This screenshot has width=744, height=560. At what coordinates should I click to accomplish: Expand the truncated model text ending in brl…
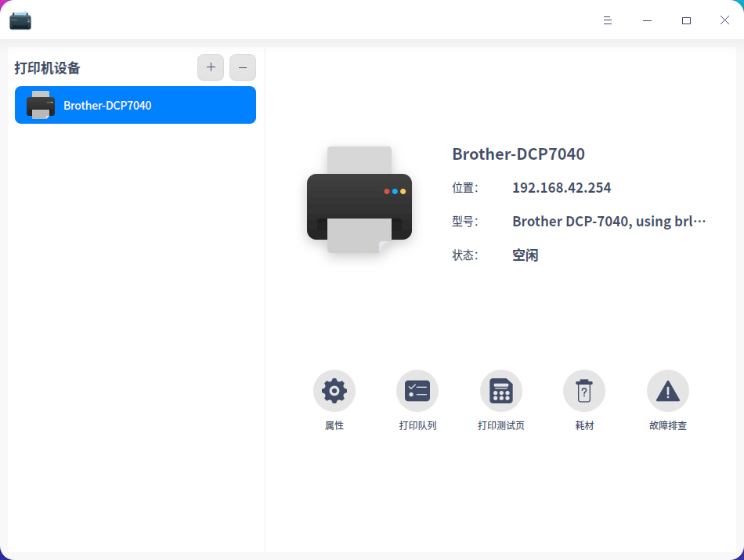tap(609, 221)
